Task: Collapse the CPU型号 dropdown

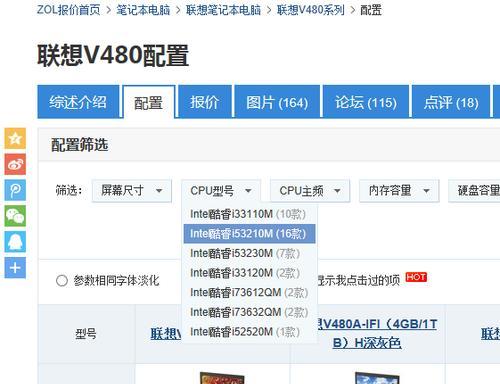Action: 221,191
